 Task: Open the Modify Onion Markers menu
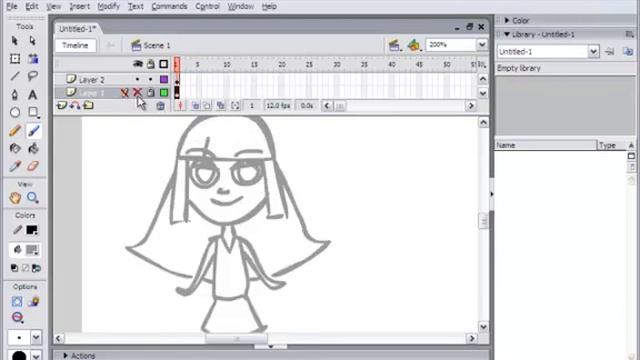(x=235, y=106)
